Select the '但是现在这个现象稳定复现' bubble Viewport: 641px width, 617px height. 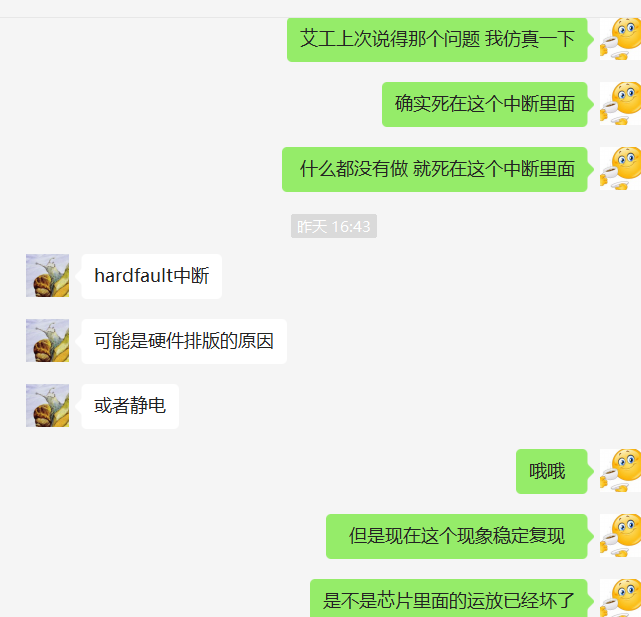tap(457, 536)
